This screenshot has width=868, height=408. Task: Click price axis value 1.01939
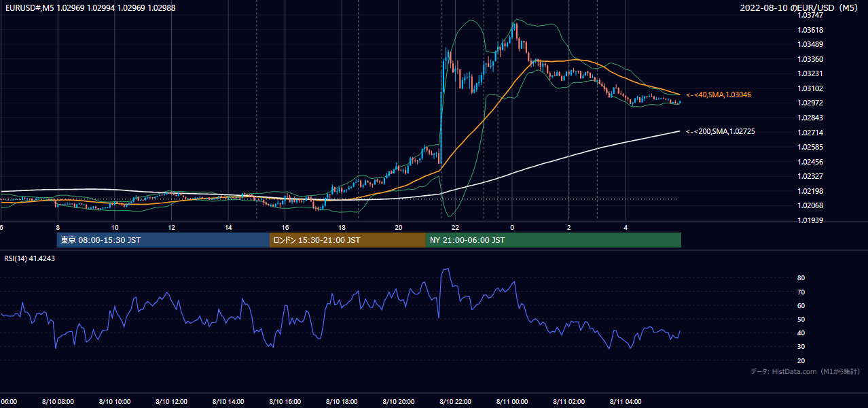(x=811, y=220)
